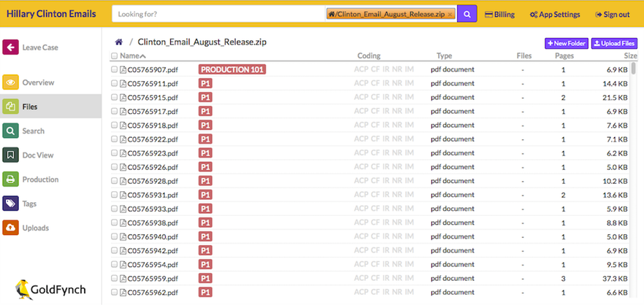644x305 pixels.
Task: Toggle ACP coding on C05765931.pdf
Action: [x=361, y=195]
